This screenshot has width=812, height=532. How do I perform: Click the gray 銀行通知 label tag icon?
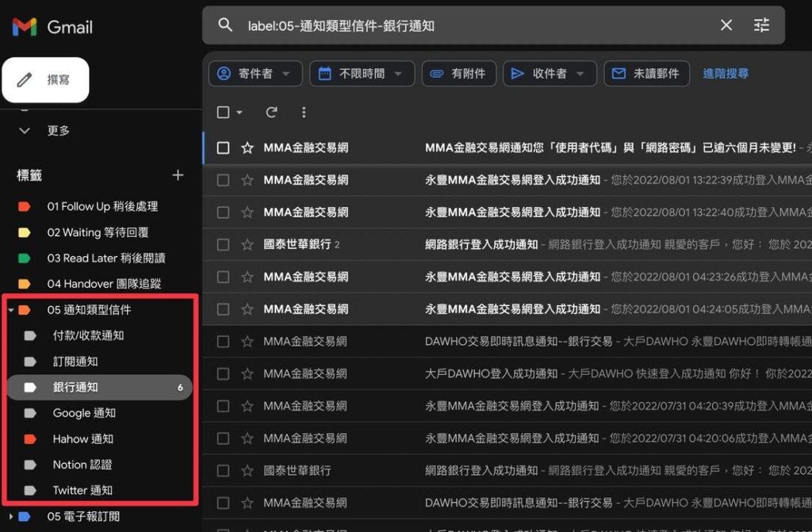coord(30,388)
